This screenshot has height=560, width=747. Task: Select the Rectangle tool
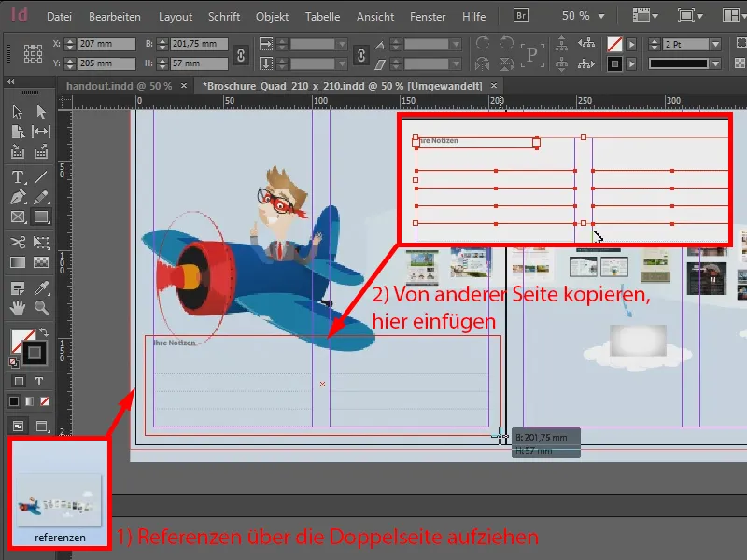pos(41,217)
